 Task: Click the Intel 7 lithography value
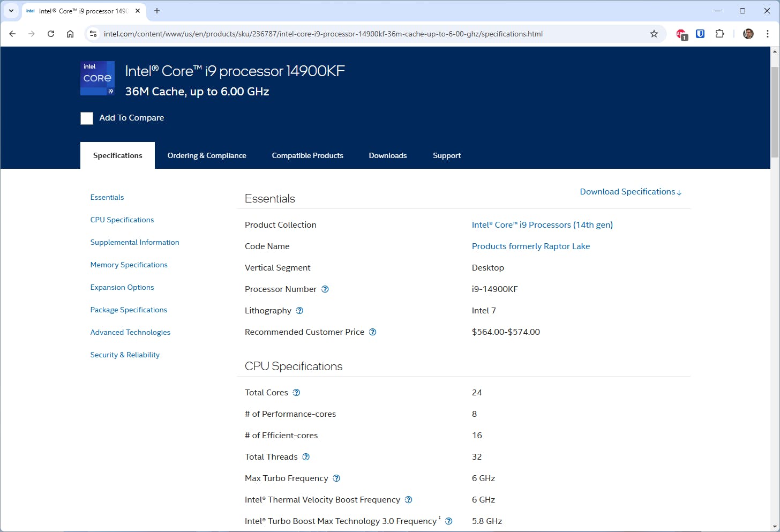click(484, 311)
